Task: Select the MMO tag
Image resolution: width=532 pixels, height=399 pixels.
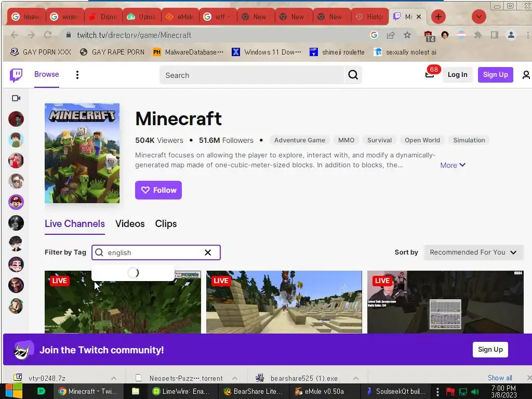Action: (346, 140)
